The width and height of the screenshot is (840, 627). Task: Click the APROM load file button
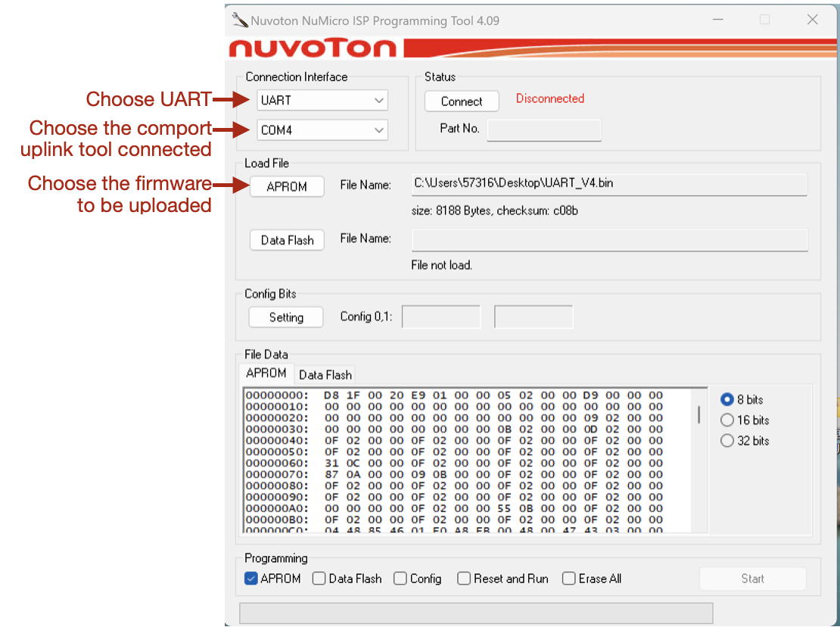pos(287,186)
